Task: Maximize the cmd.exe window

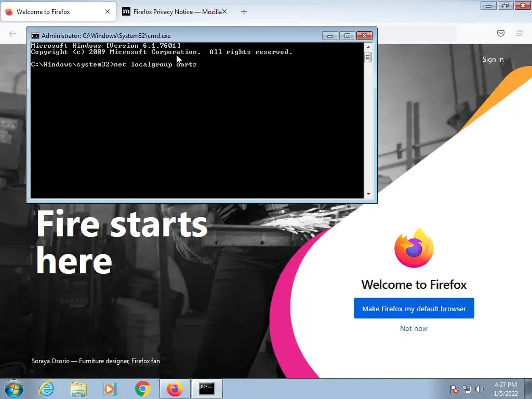Action: pos(347,36)
